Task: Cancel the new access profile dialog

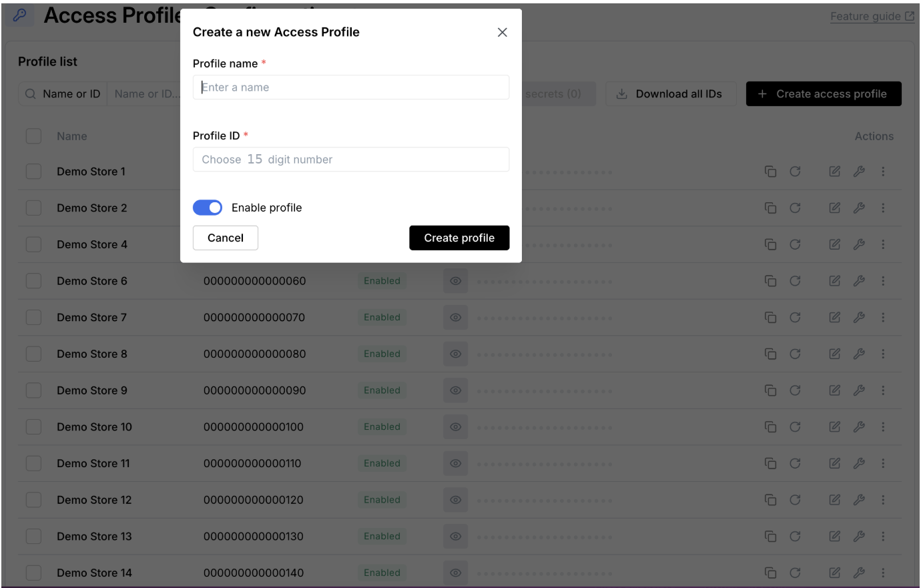Action: tap(226, 238)
